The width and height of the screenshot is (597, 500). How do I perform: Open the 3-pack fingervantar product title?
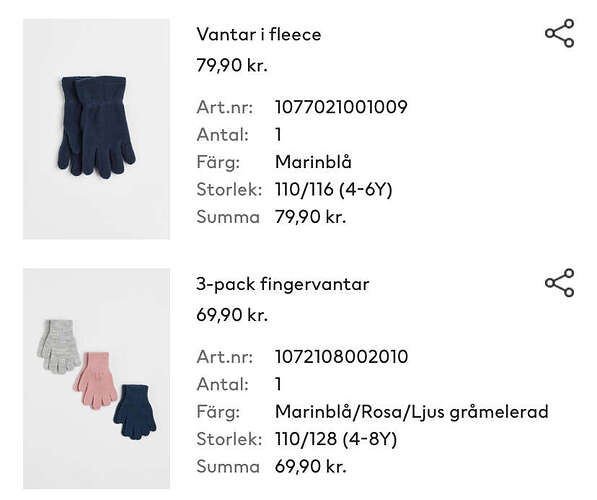283,284
